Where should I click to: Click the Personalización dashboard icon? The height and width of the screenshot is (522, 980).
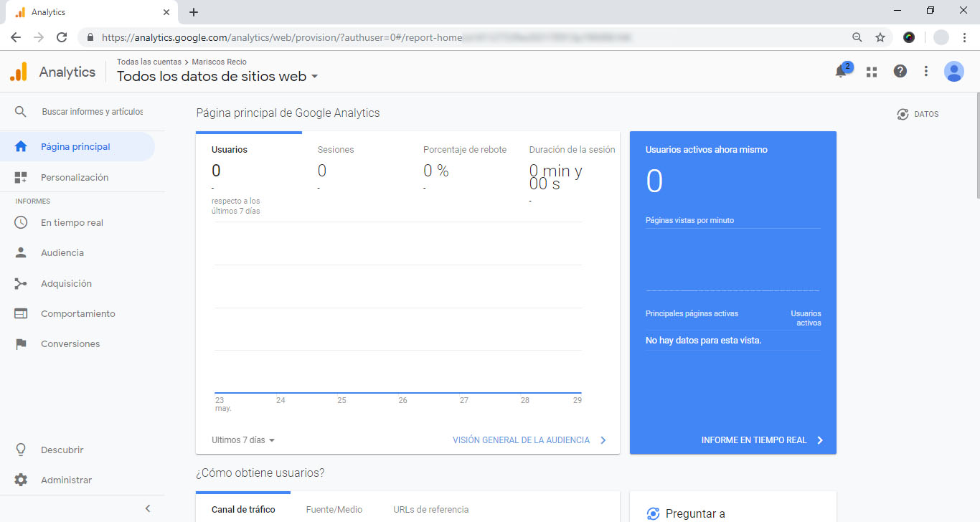coord(21,177)
